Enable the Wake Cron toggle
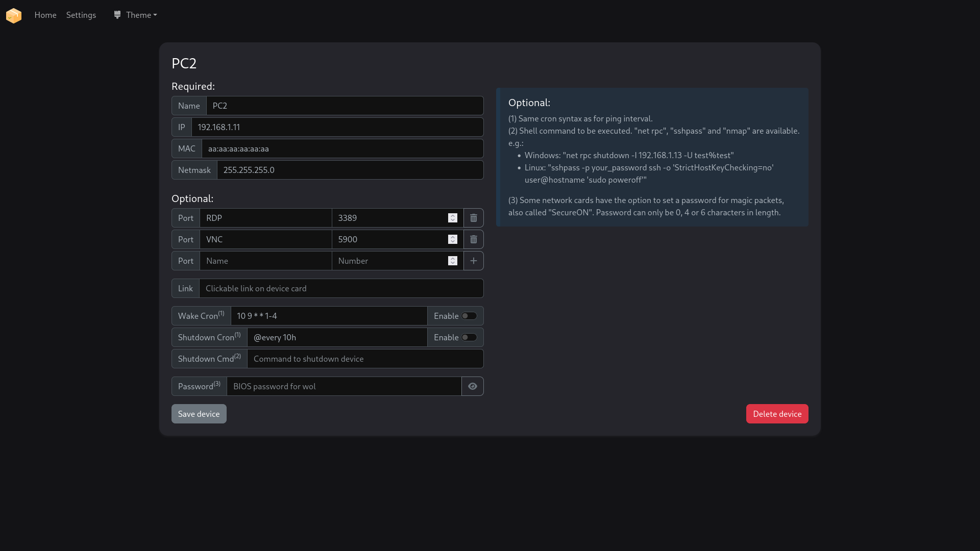Viewport: 980px width, 551px height. [469, 316]
